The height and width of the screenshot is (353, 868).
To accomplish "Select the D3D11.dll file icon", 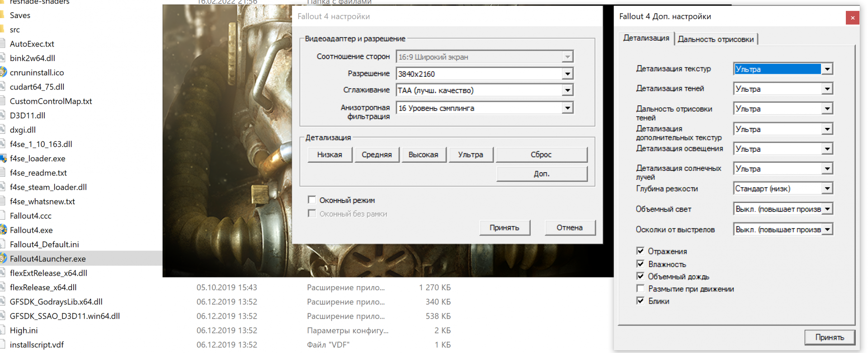I will tap(3, 115).
